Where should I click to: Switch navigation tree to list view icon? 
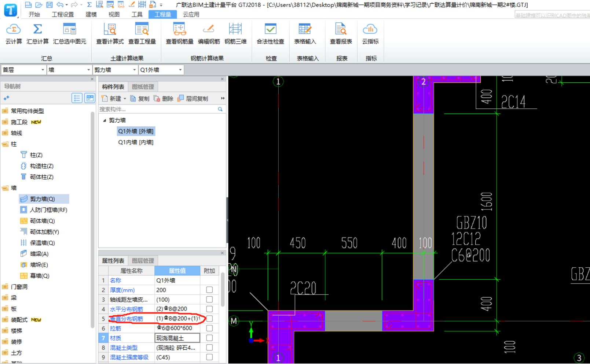(x=77, y=98)
